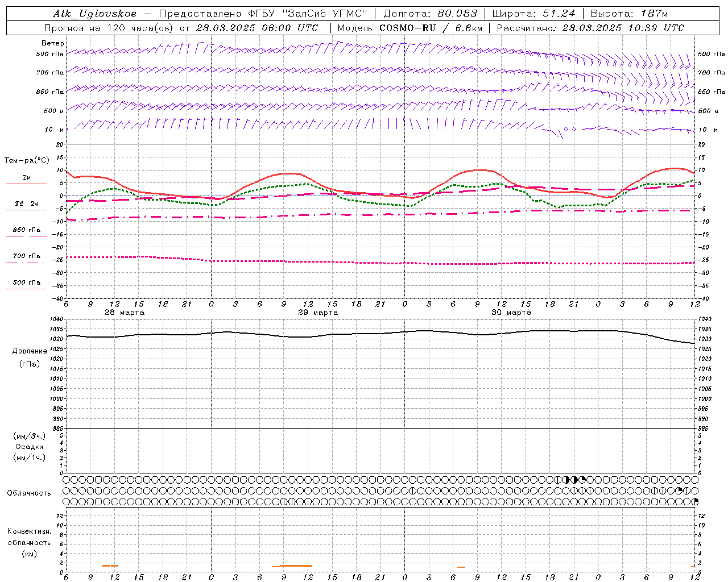
Task: Click the 30 марта date label
Action: click(511, 313)
